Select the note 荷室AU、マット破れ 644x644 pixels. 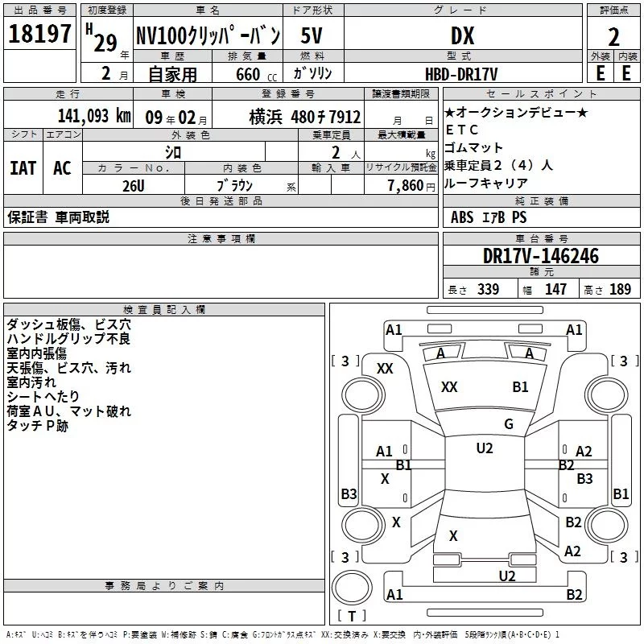click(68, 411)
